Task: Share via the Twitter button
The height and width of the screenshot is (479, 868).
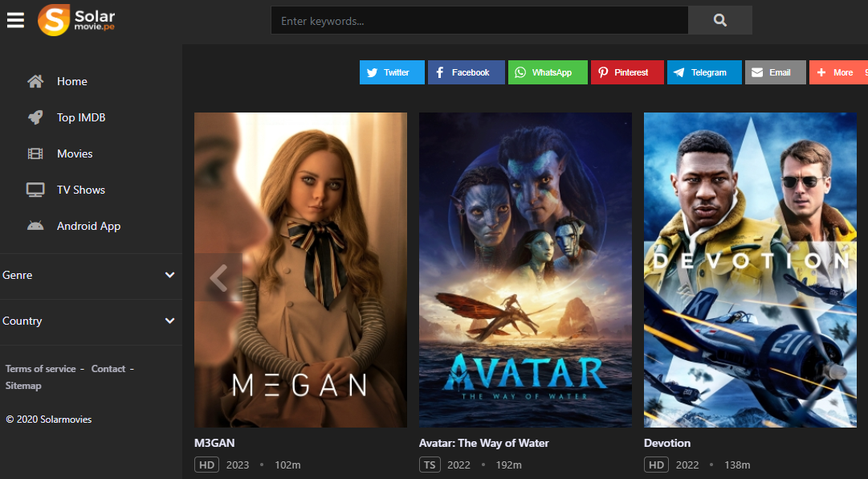Action: (392, 72)
